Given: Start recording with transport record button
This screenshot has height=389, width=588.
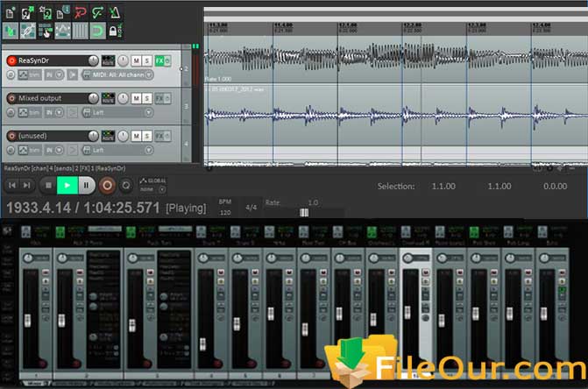Looking at the screenshot, I should click(107, 185).
